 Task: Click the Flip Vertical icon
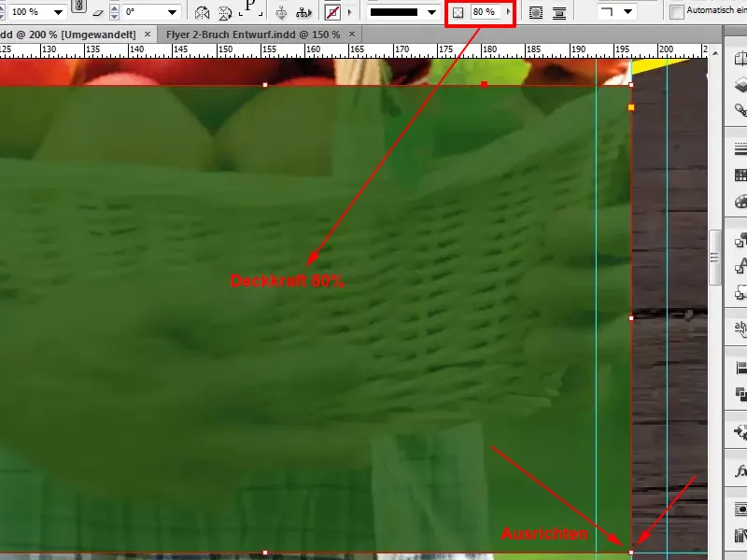click(225, 13)
